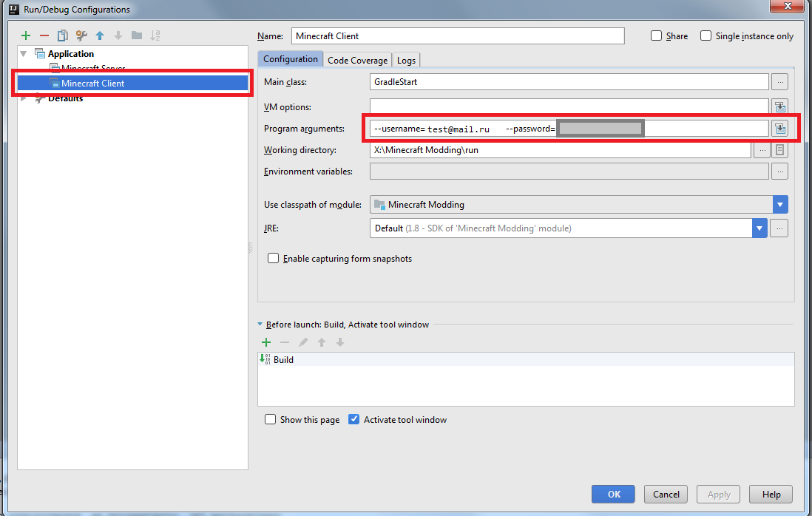Image resolution: width=812 pixels, height=516 pixels.
Task: Browse for Main class with ellipsis button
Action: (779, 82)
